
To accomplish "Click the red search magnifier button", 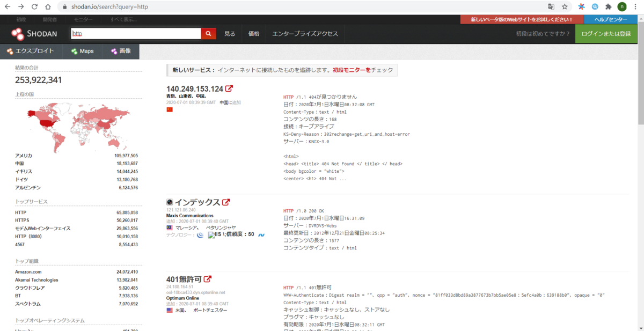I will (x=208, y=34).
